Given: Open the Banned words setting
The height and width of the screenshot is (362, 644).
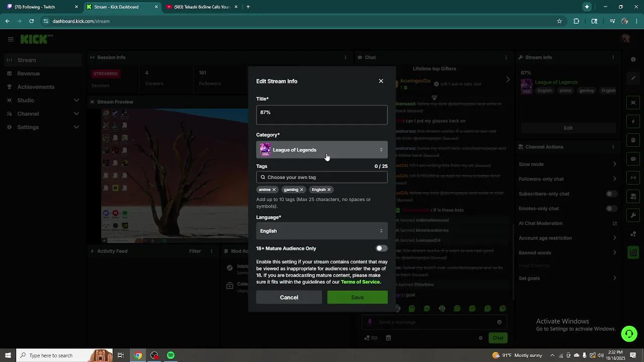Looking at the screenshot, I should pos(568,253).
